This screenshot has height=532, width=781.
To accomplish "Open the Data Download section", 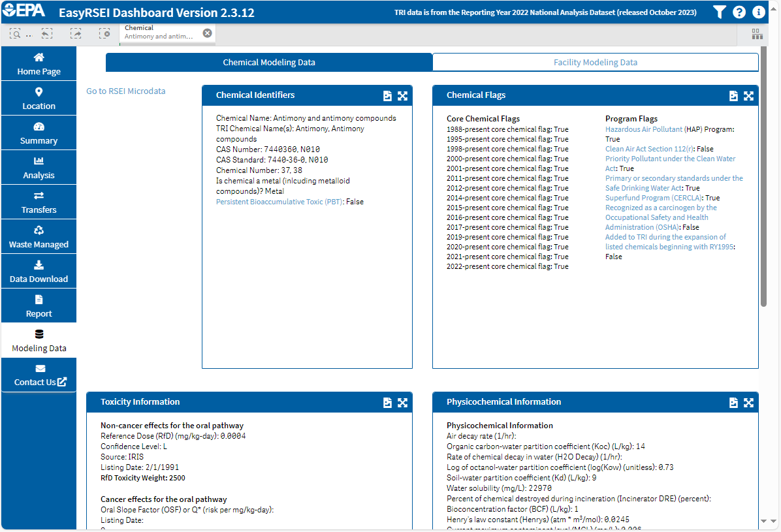I will coord(39,271).
